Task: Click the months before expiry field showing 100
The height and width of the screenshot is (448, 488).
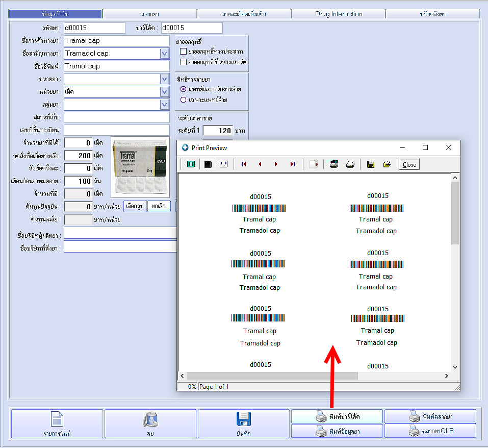Action: (79, 181)
